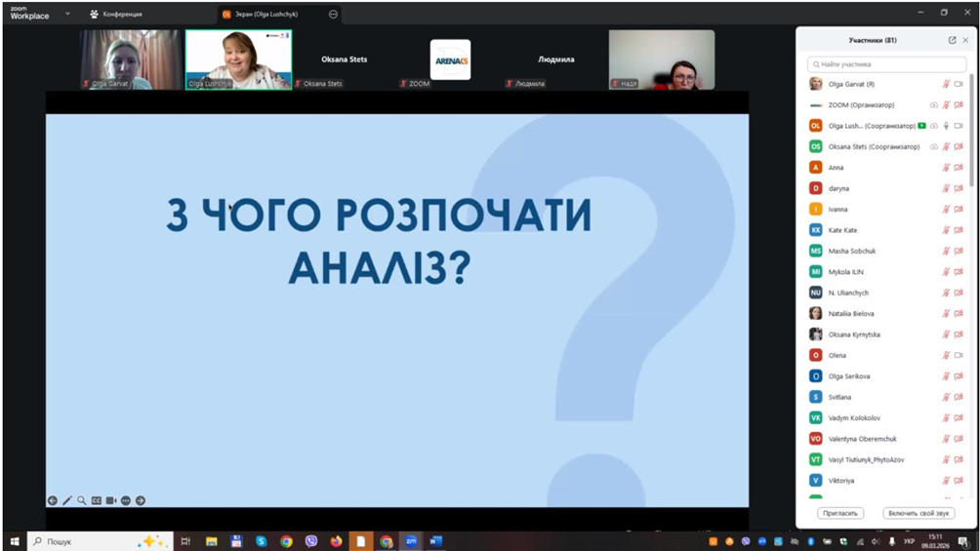The height and width of the screenshot is (551, 980).
Task: Go to previous slide arrow
Action: click(53, 500)
